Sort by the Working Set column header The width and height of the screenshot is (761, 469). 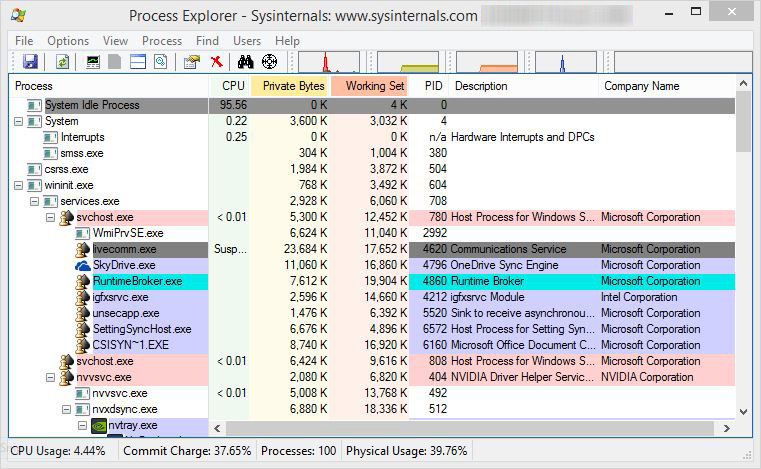click(x=370, y=86)
